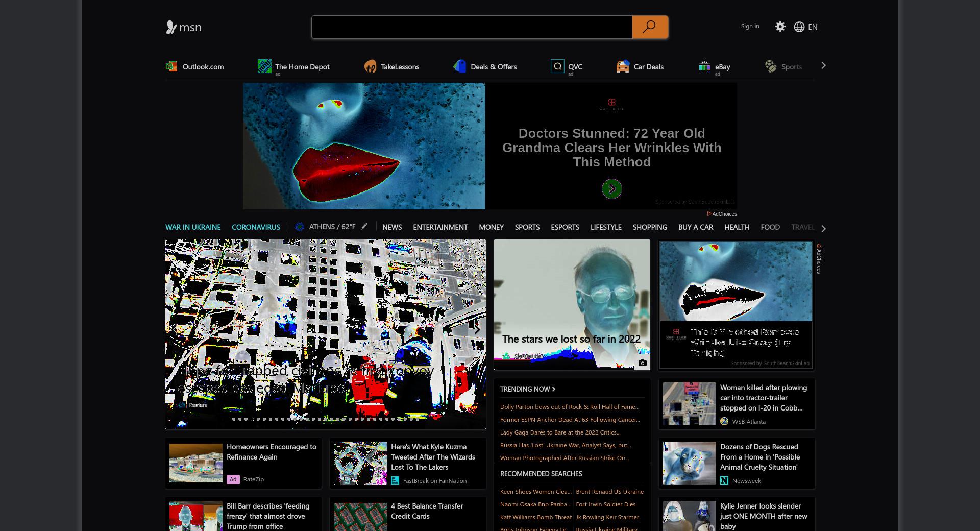The image size is (980, 531).
Task: Select the MONEY category
Action: (x=491, y=227)
